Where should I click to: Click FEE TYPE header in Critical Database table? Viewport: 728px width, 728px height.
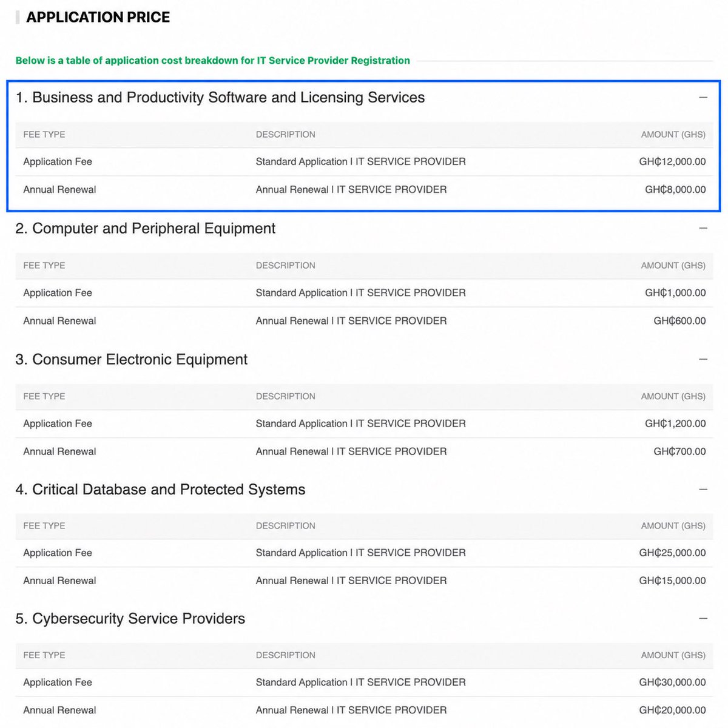pos(44,526)
